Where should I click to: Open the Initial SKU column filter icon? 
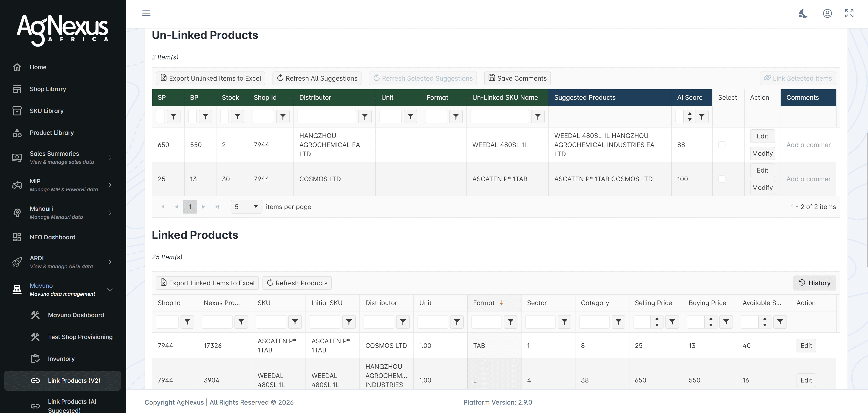pos(349,322)
